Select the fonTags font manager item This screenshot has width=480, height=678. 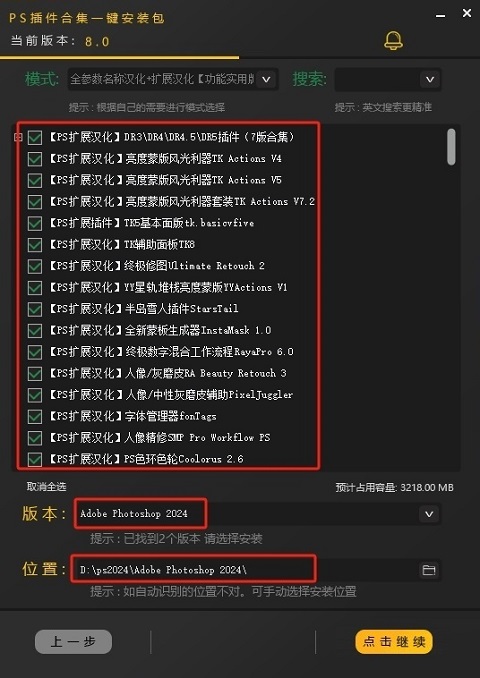tap(132, 416)
